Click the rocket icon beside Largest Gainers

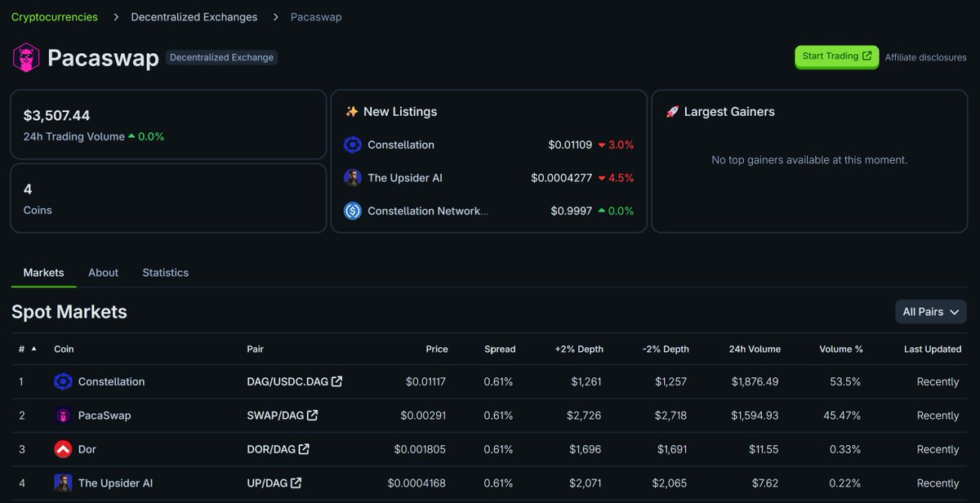[x=672, y=112]
